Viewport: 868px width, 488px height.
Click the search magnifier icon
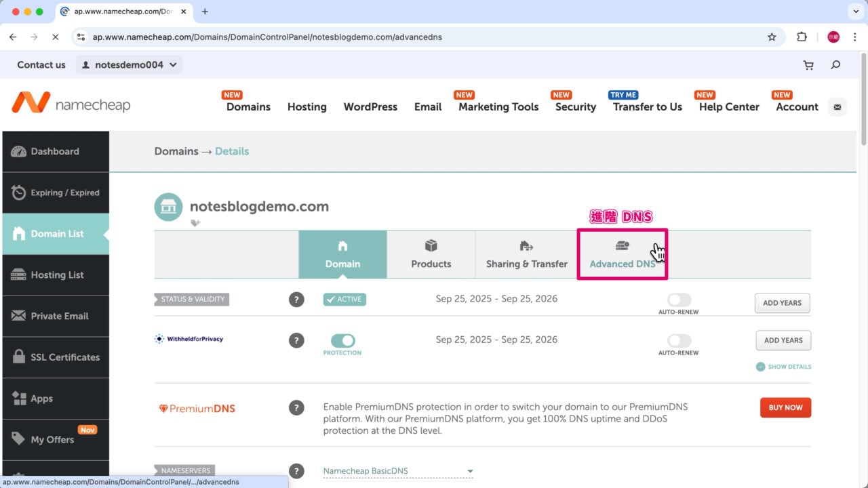click(835, 64)
